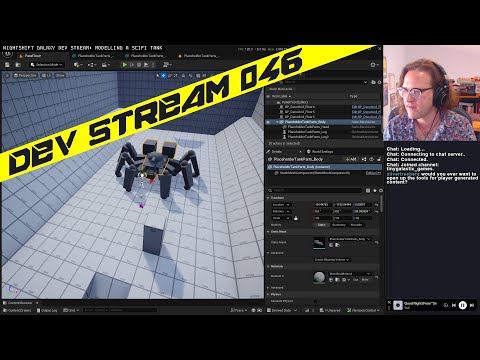This screenshot has height=360, width=480.
Task: Click the material sphere thumbnail
Action: [x=319, y=277]
